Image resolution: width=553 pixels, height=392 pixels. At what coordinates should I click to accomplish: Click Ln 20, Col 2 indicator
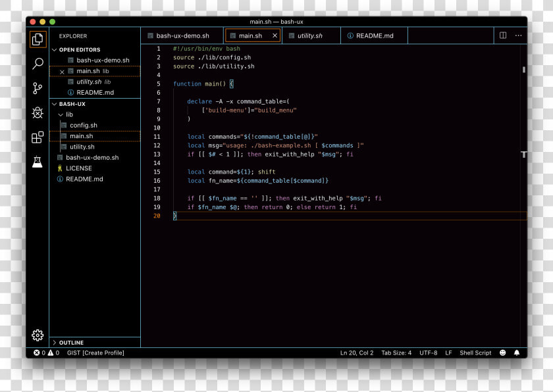(357, 353)
